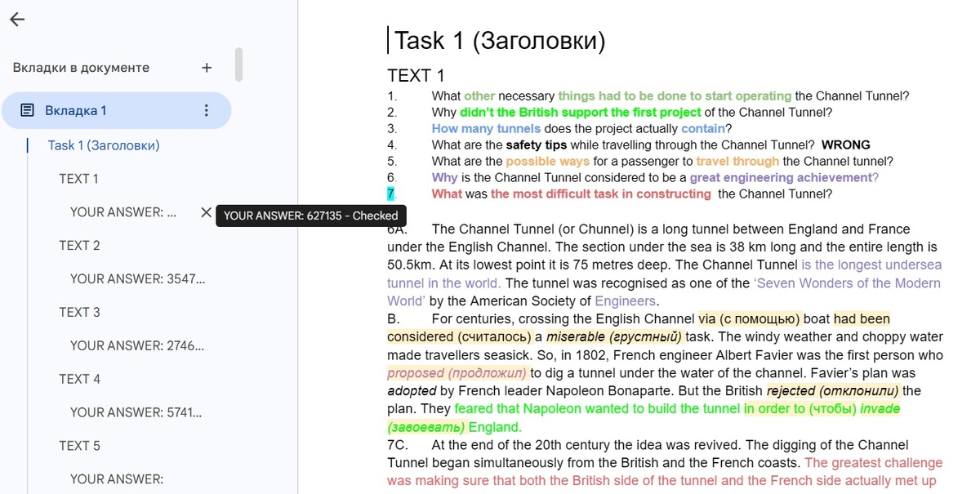Click the highlighted phrase via (с помощью)
The width and height of the screenshot is (980, 494).
coord(750,318)
